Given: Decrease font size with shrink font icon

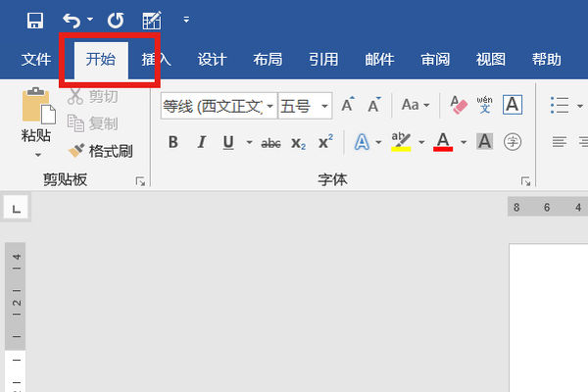Looking at the screenshot, I should click(x=374, y=105).
